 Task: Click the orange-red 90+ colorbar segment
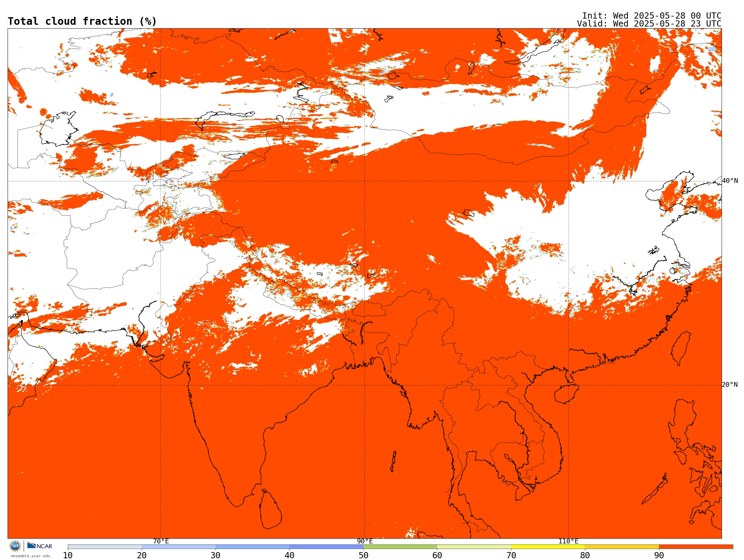click(x=696, y=547)
